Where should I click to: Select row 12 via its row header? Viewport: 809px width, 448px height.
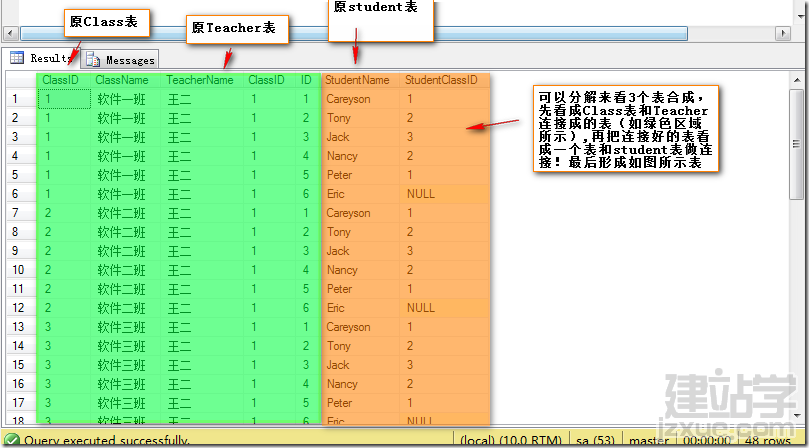tap(18, 308)
